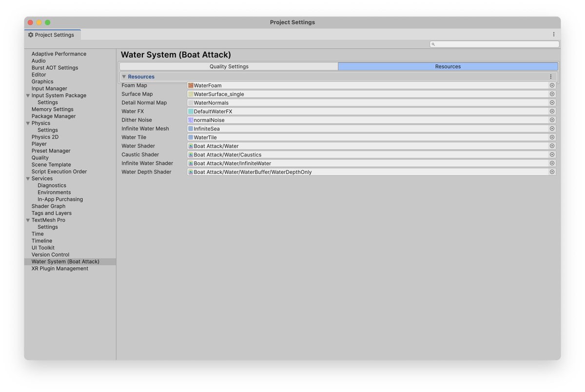Viewport: 585px width, 392px height.
Task: Select the Resources tab
Action: coord(448,66)
